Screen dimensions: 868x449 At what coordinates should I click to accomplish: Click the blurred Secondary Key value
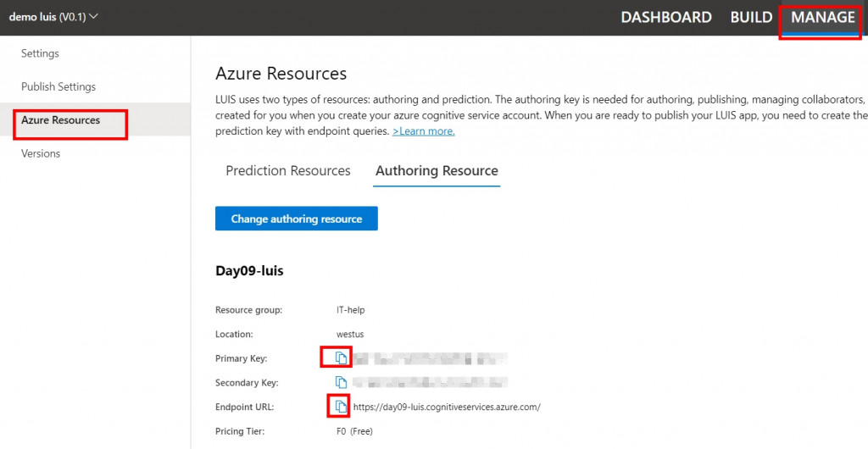click(x=430, y=383)
